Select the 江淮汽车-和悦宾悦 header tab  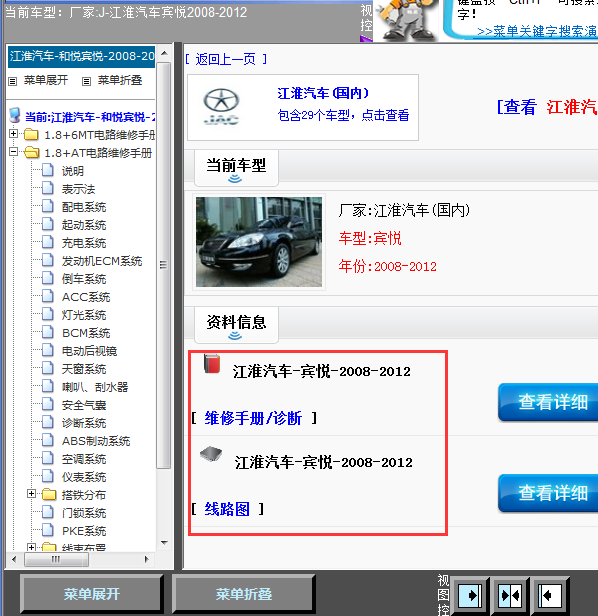point(82,56)
